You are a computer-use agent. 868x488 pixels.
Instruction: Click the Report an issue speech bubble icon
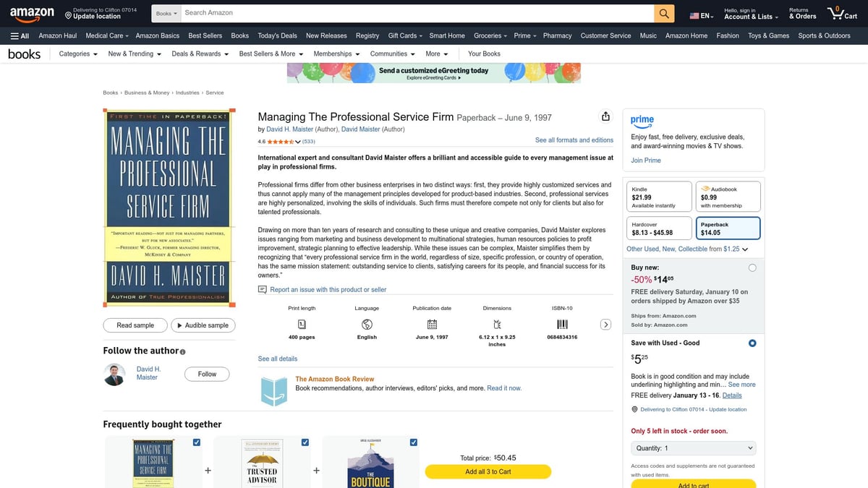coord(263,289)
